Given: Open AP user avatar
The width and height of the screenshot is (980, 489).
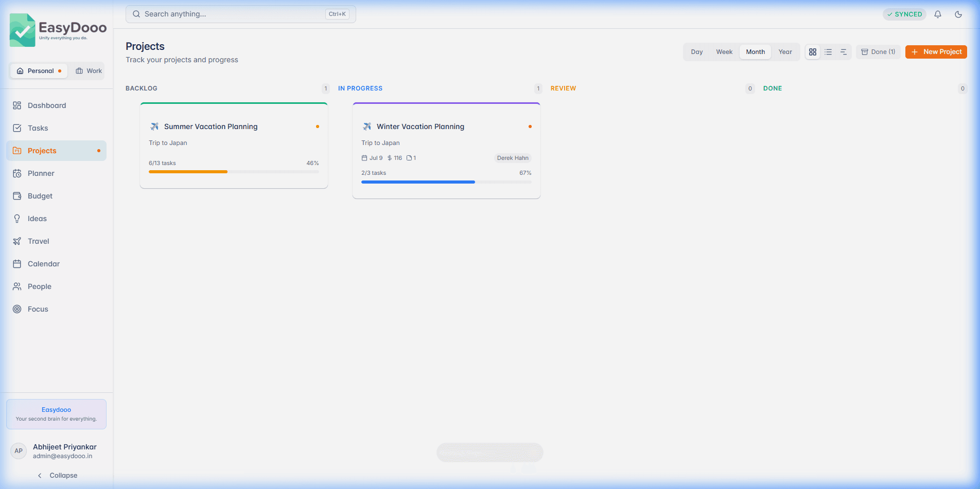Looking at the screenshot, I should pyautogui.click(x=19, y=451).
